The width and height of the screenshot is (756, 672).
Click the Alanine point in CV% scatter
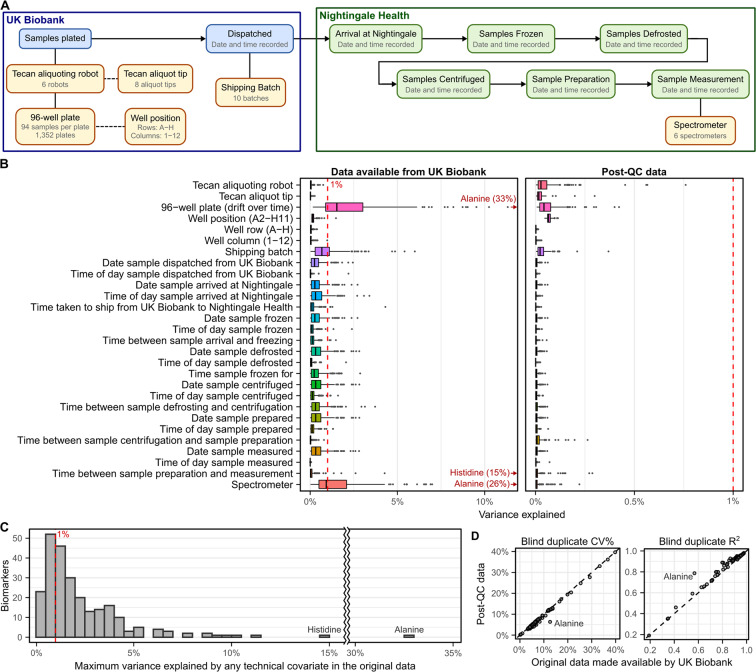point(550,622)
